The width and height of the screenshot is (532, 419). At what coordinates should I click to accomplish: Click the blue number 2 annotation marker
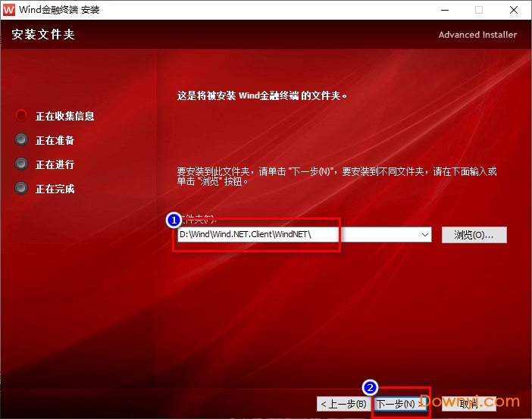click(x=370, y=387)
